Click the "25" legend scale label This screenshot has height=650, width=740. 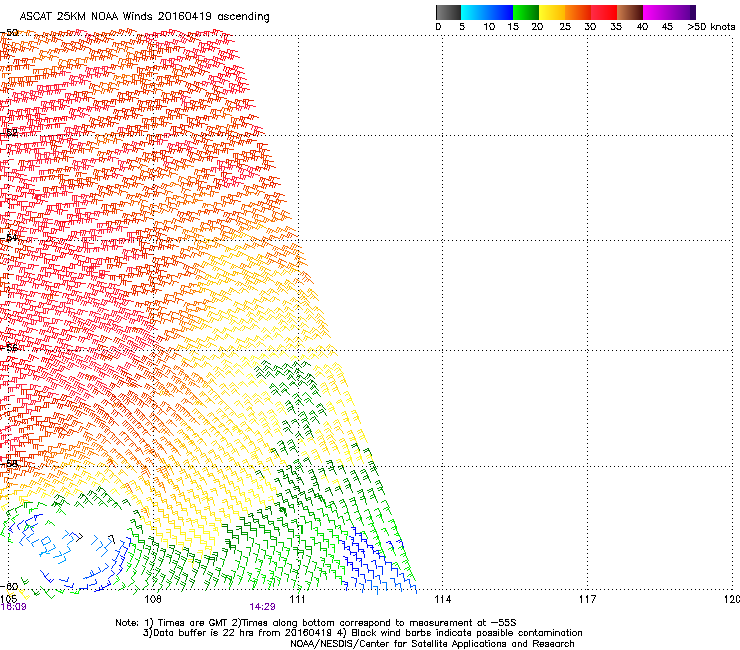[x=565, y=27]
